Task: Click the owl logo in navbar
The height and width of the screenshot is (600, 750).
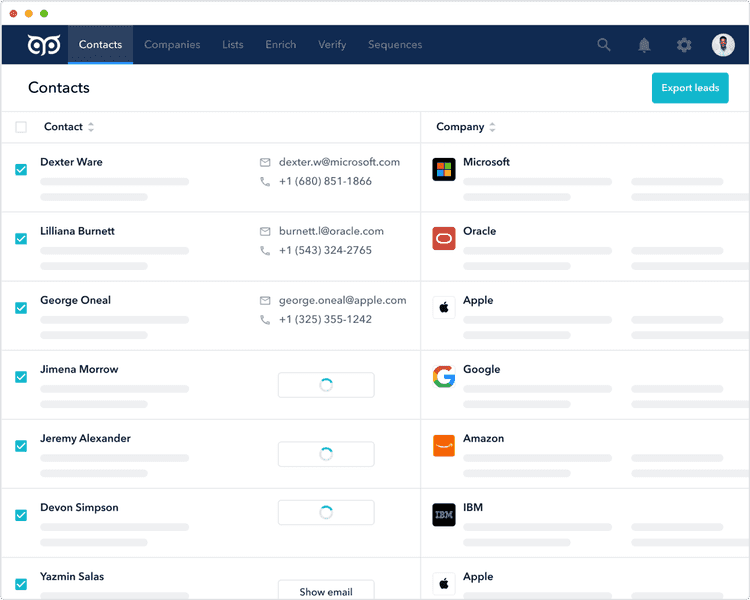Action: [x=44, y=44]
